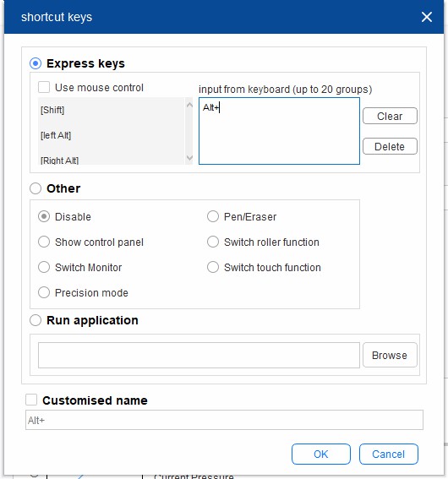Click the key list scroll down arrow
Viewport: 448px width, 479px height.
(x=189, y=158)
